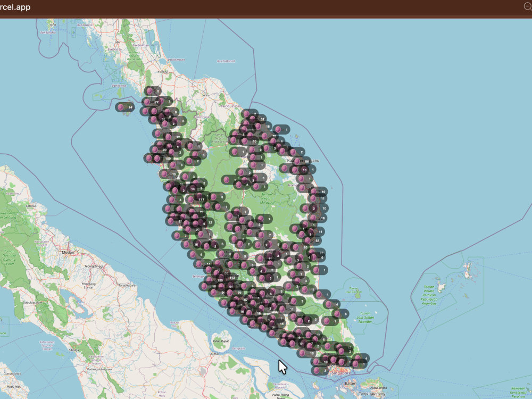
Task: Click the Dumai city label
Action: point(214,354)
